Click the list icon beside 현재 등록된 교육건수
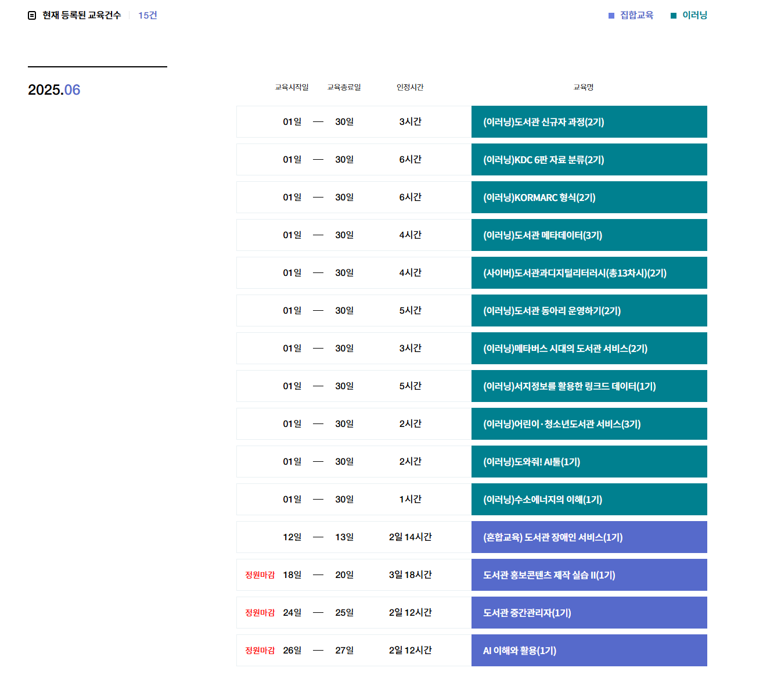 (x=32, y=16)
